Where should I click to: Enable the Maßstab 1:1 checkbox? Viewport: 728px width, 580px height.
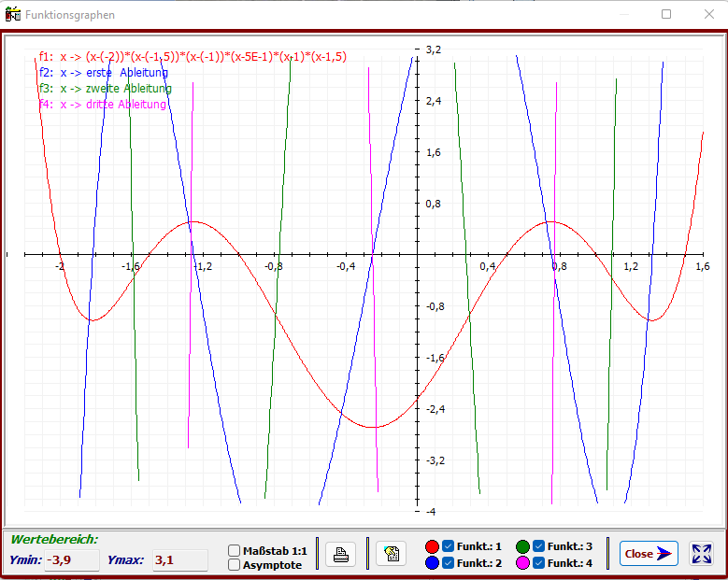click(235, 551)
